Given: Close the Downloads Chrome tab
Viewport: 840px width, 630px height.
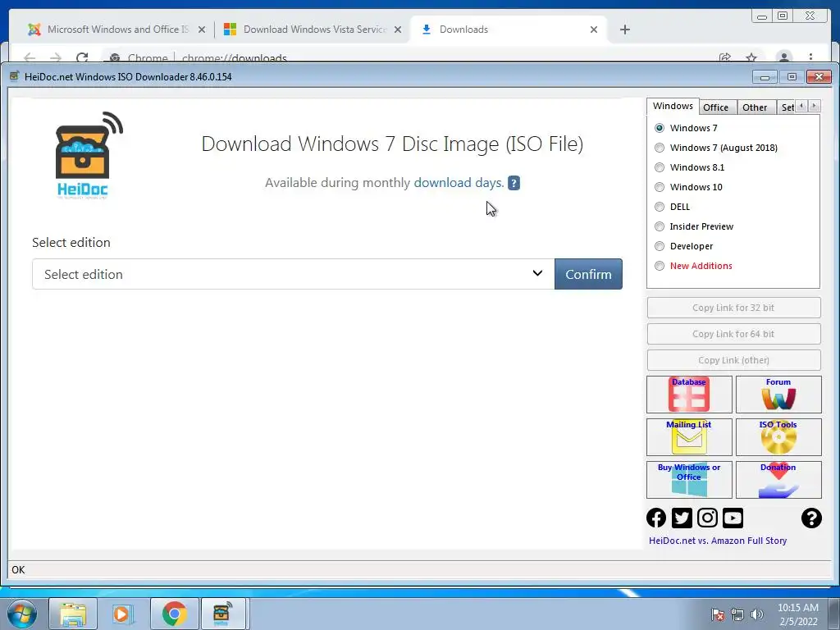Looking at the screenshot, I should [x=594, y=30].
